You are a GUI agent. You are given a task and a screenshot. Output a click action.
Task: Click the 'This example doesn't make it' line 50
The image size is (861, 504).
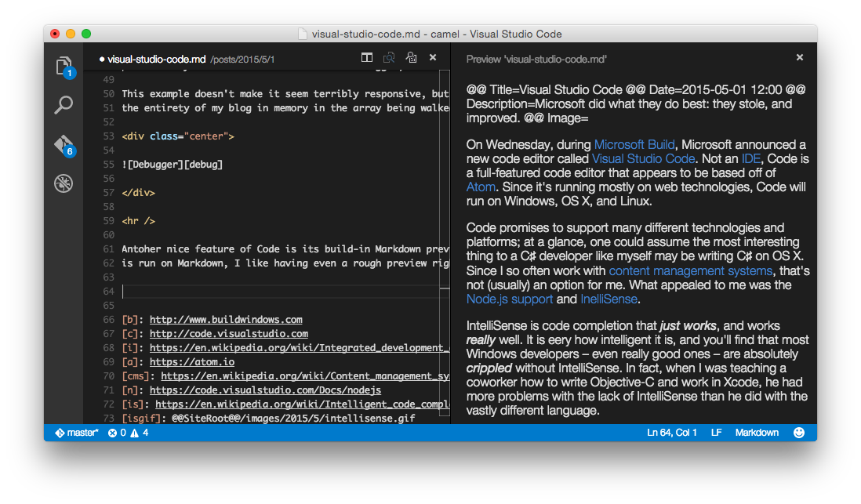click(x=285, y=94)
